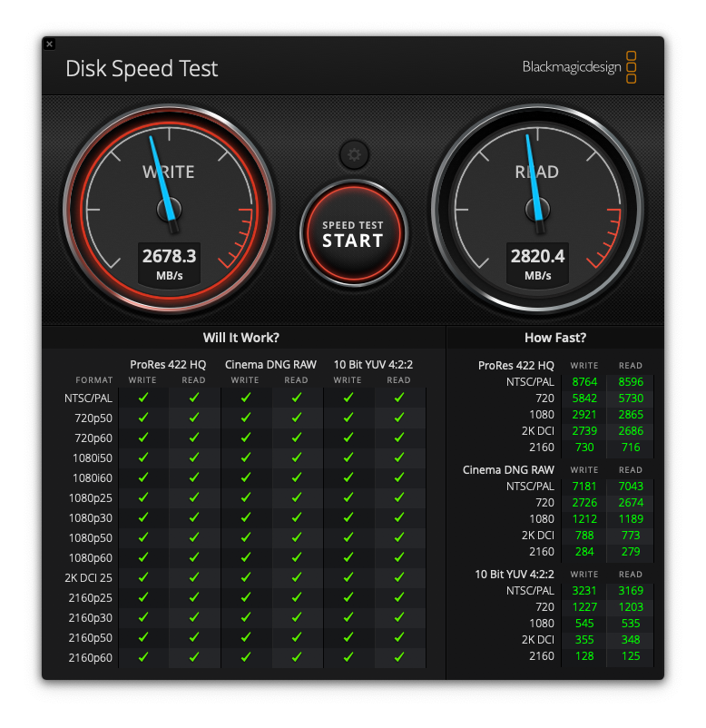This screenshot has height=728, width=706.
Task: Click Cinema DNG RAW read checkmark for NTSC/PAL
Action: pos(297,398)
